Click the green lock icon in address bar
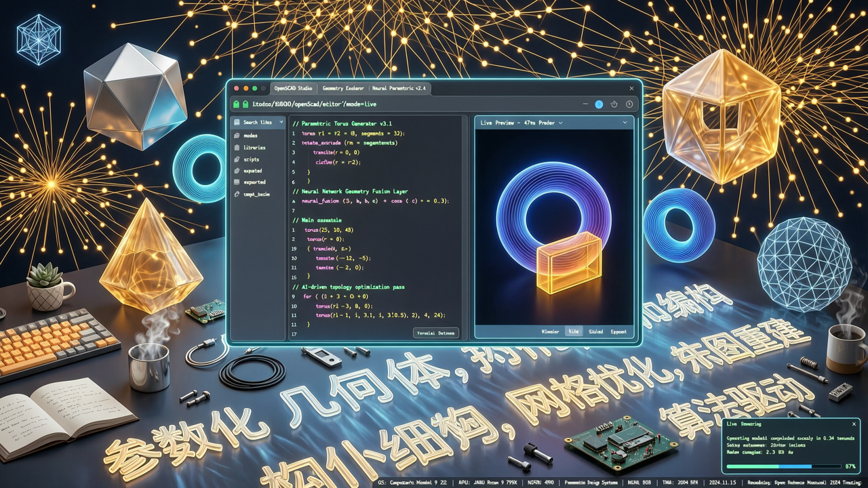This screenshot has width=868, height=488. tap(237, 104)
